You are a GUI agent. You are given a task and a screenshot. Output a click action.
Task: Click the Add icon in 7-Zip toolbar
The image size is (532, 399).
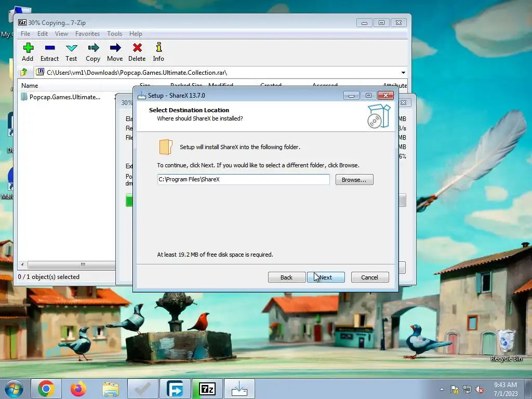[x=28, y=52]
